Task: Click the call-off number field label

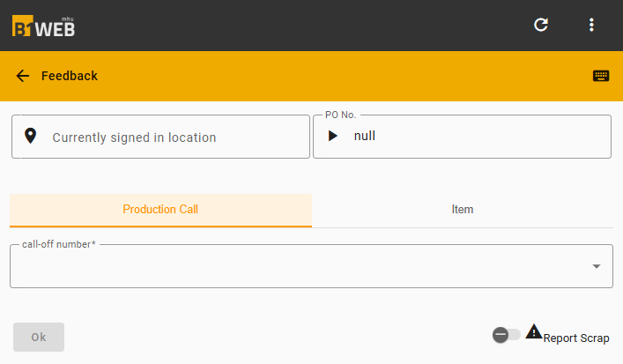Action: (x=59, y=244)
